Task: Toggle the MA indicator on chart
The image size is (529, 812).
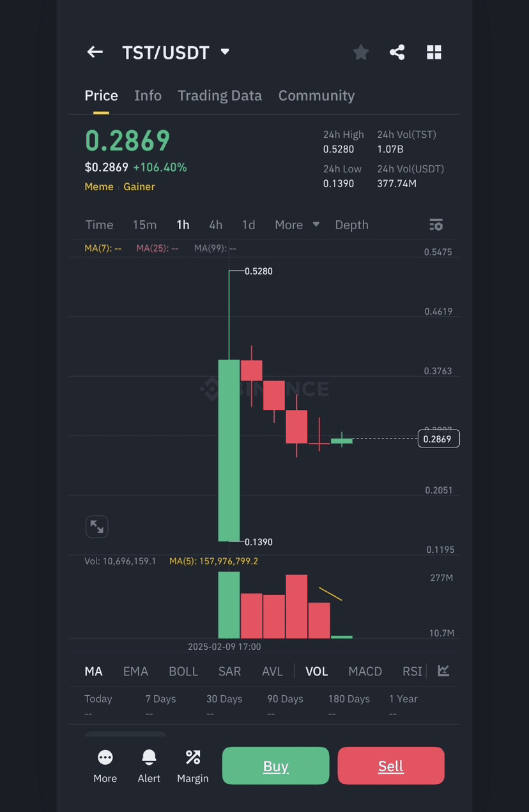Action: coord(94,672)
